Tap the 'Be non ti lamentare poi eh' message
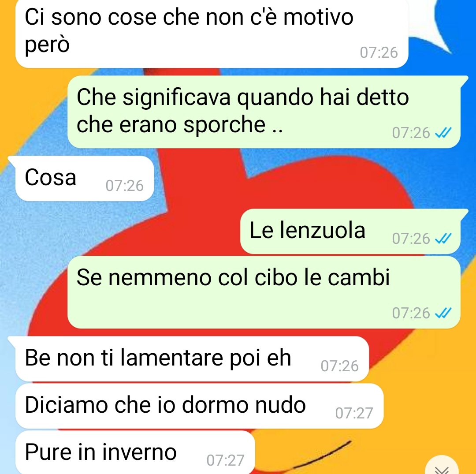The width and height of the screenshot is (476, 474). (x=192, y=359)
